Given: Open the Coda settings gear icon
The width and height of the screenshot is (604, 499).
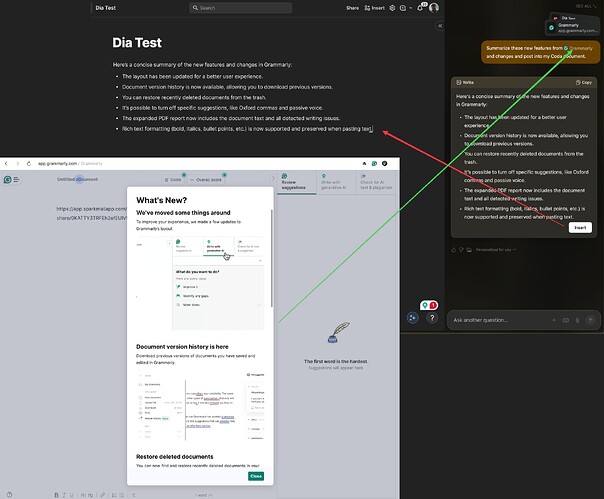Looking at the screenshot, I should pyautogui.click(x=392, y=8).
